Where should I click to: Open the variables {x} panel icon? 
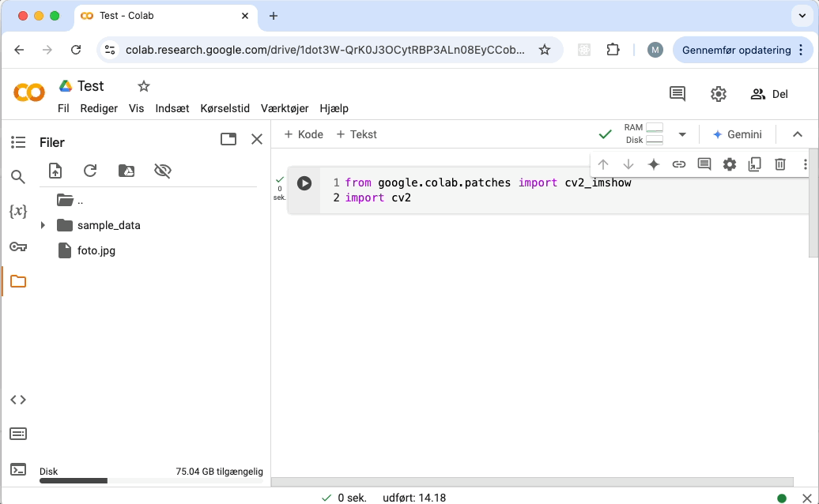[18, 212]
